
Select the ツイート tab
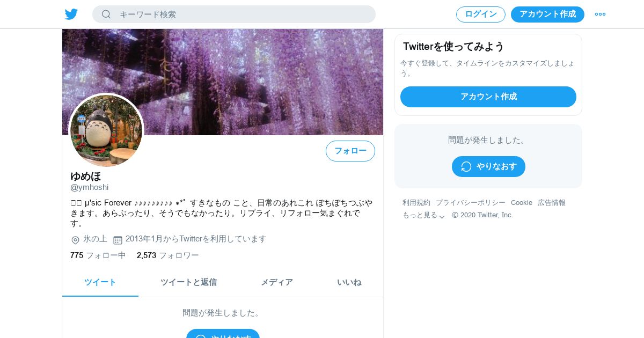click(x=100, y=282)
